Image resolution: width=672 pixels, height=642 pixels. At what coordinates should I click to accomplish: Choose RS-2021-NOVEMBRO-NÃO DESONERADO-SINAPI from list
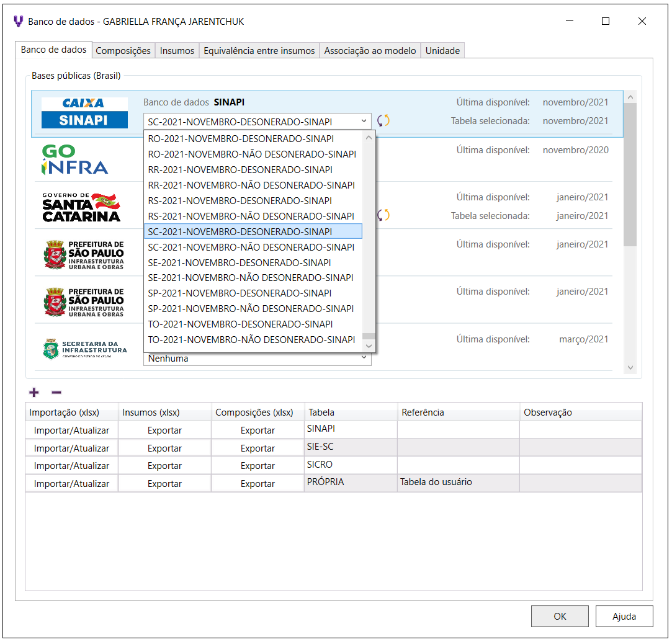point(251,216)
